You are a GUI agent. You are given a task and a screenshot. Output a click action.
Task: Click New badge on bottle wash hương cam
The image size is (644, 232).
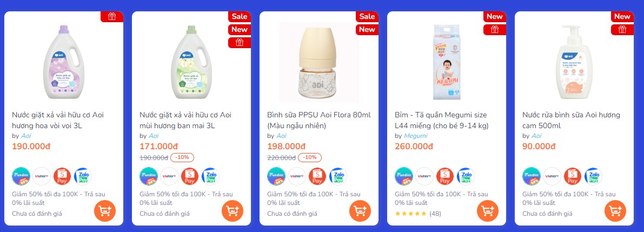[622, 16]
